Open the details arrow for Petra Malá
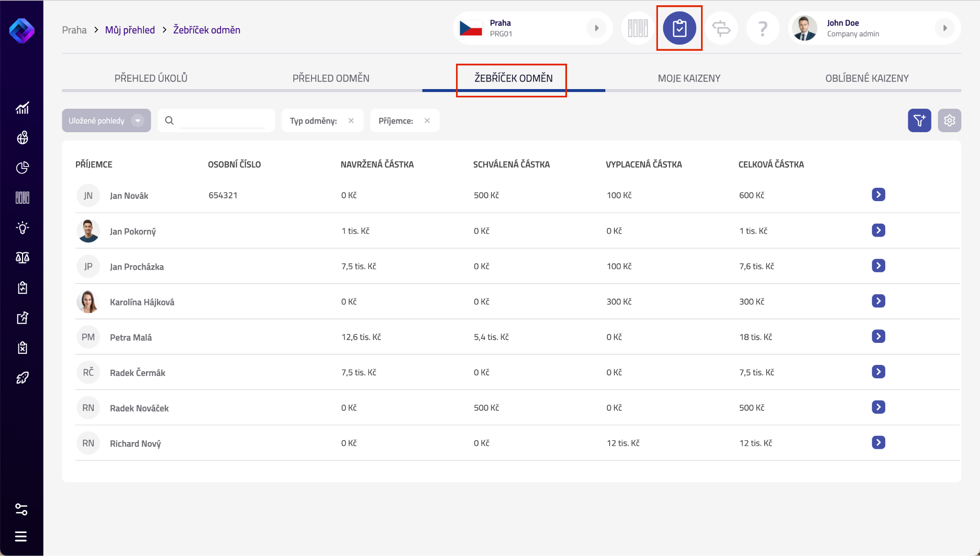The image size is (980, 556). tap(878, 336)
